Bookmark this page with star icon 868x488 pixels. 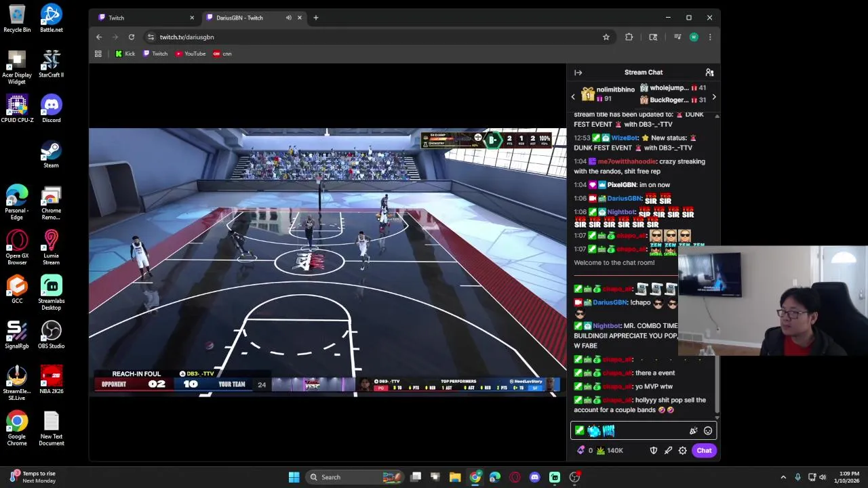coord(606,37)
